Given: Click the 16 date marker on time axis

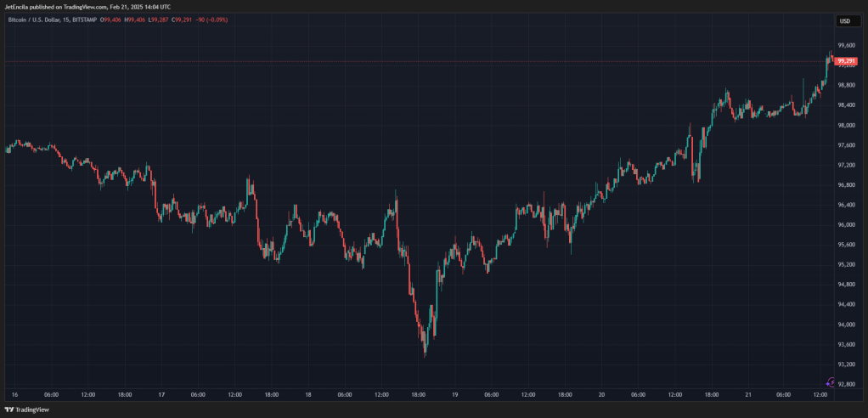Looking at the screenshot, I should (15, 395).
